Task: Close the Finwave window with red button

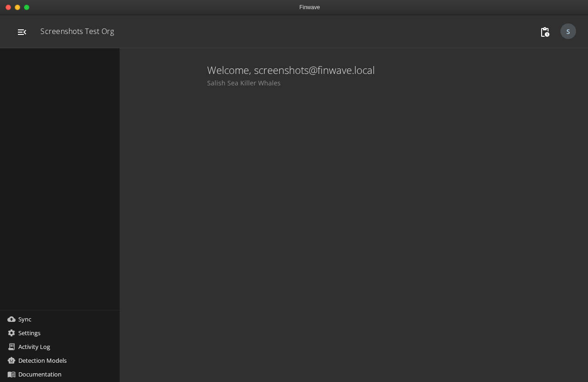Action: [x=8, y=7]
